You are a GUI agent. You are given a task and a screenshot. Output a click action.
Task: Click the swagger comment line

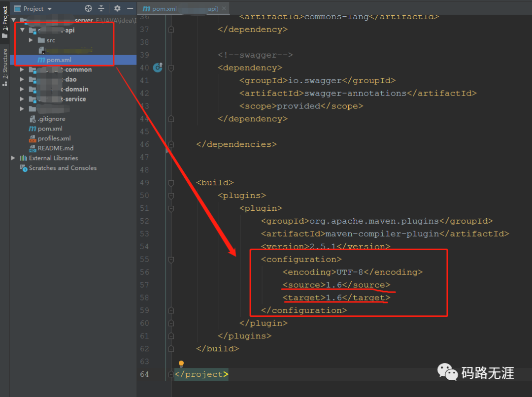[255, 55]
